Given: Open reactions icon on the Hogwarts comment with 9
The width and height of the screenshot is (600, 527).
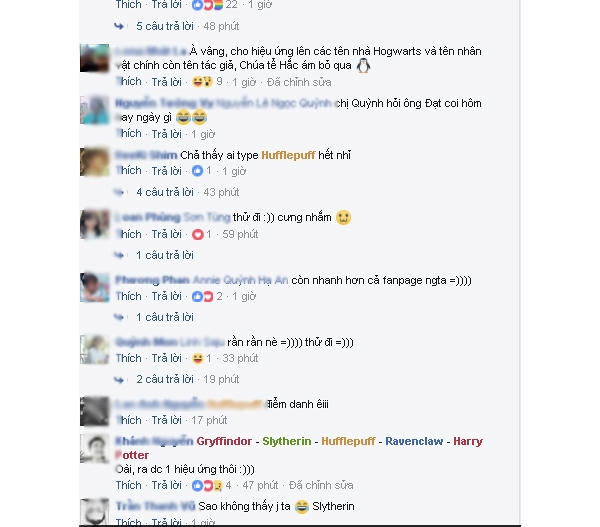Looking at the screenshot, I should 202,82.
